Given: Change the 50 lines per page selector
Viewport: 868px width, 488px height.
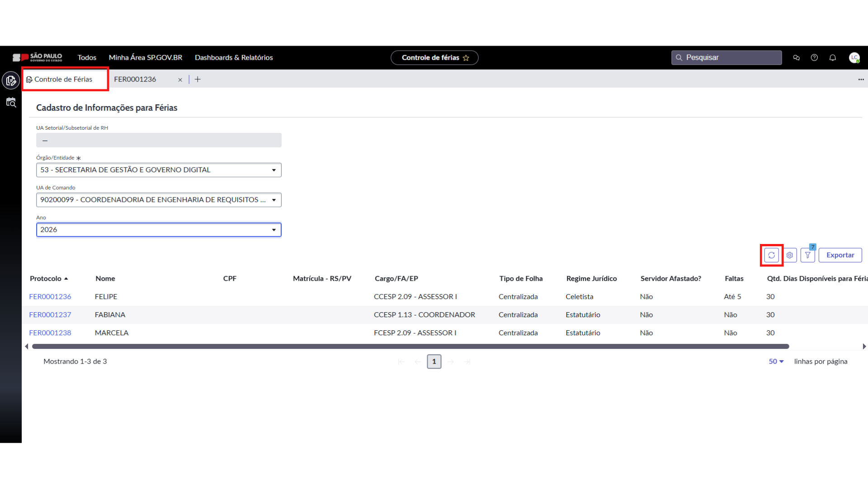Looking at the screenshot, I should 776,361.
